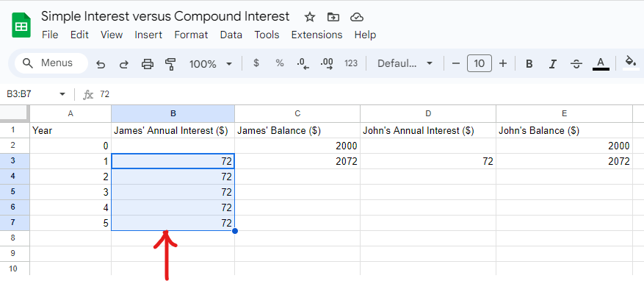
Task: Select column D header
Action: pos(428,113)
